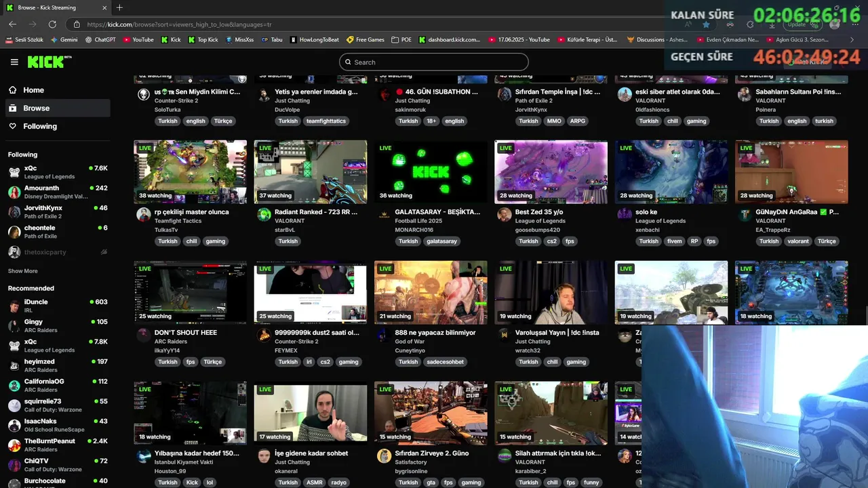868x488 pixels.
Task: Open heyimzed avatar in Recommended
Action: pyautogui.click(x=14, y=366)
